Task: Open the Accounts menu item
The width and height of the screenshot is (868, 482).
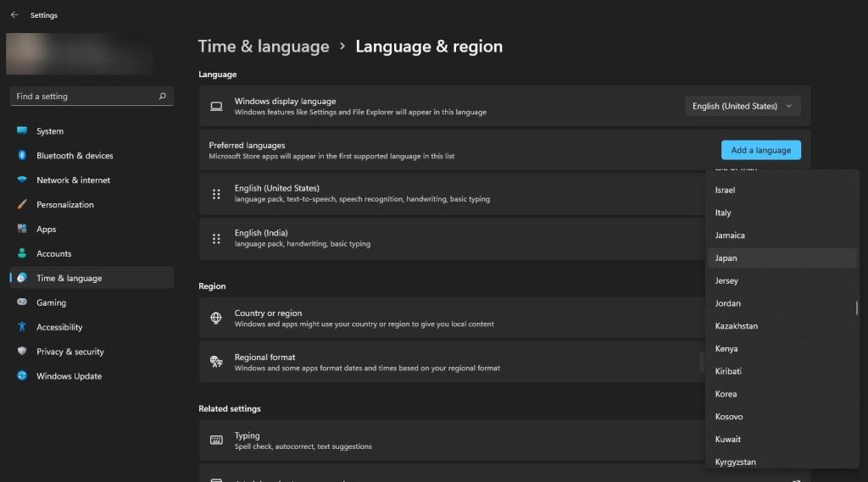Action: tap(53, 254)
